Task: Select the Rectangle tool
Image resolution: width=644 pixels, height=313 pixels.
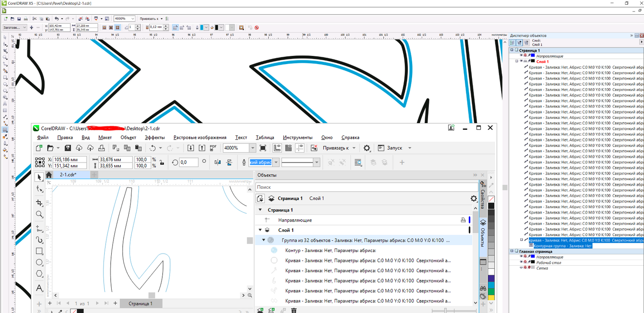Action: (x=39, y=251)
